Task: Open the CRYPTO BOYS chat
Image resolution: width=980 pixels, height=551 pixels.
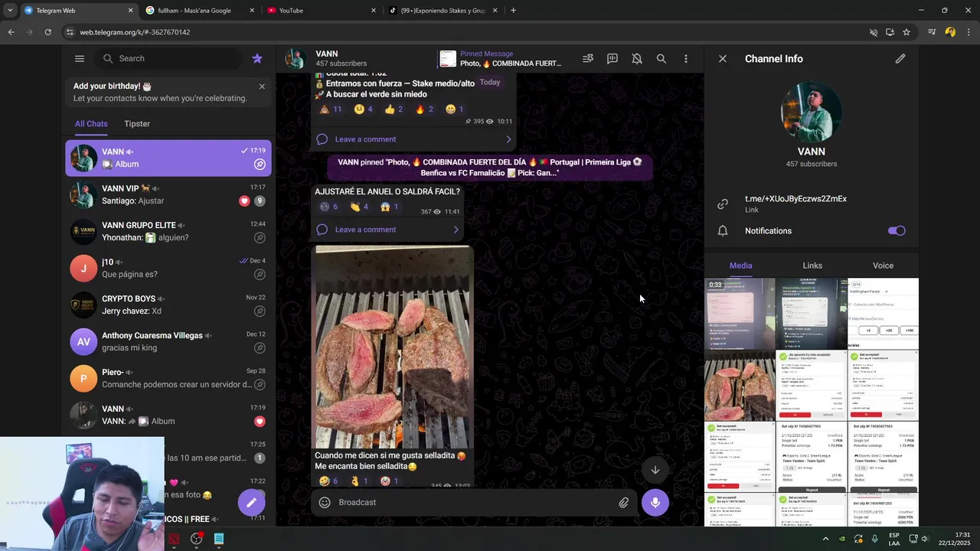Action: point(168,305)
